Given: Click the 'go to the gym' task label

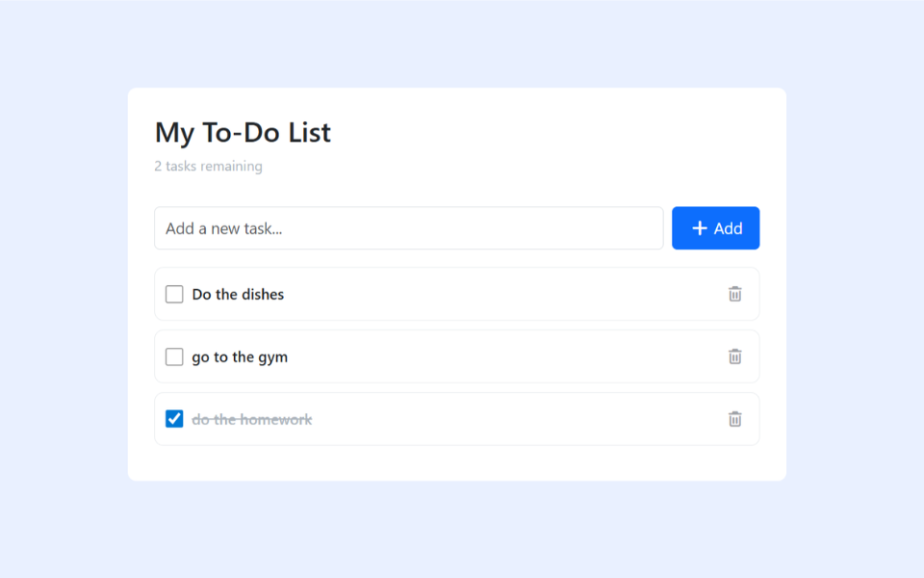Looking at the screenshot, I should click(x=240, y=356).
